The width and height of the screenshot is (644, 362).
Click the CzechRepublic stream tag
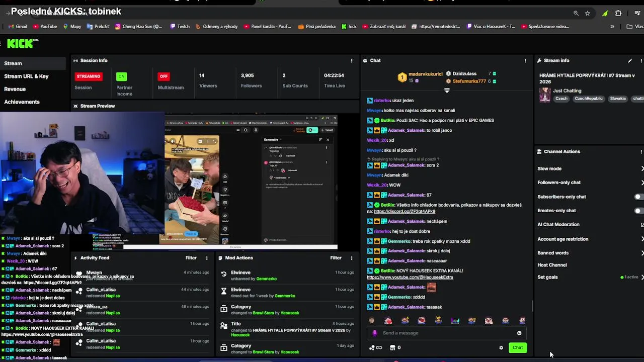click(x=589, y=99)
